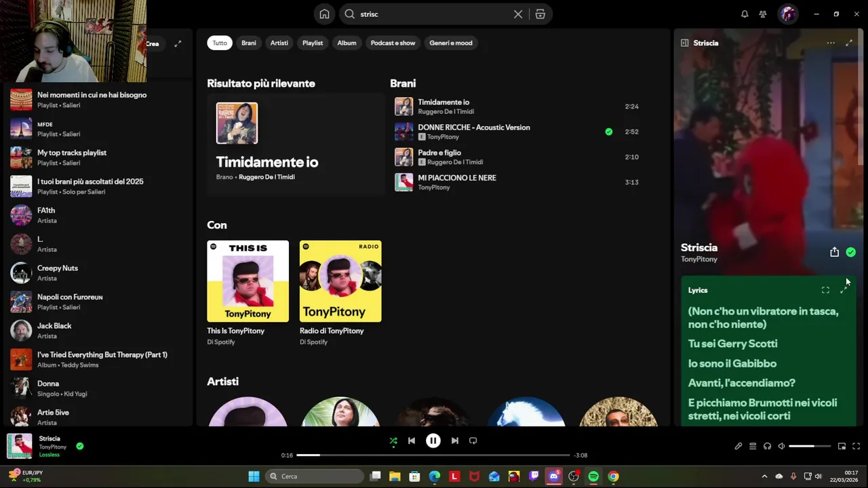The height and width of the screenshot is (488, 868).
Task: Toggle saved checkmark on DONNE RICCHE track
Action: point(609,131)
